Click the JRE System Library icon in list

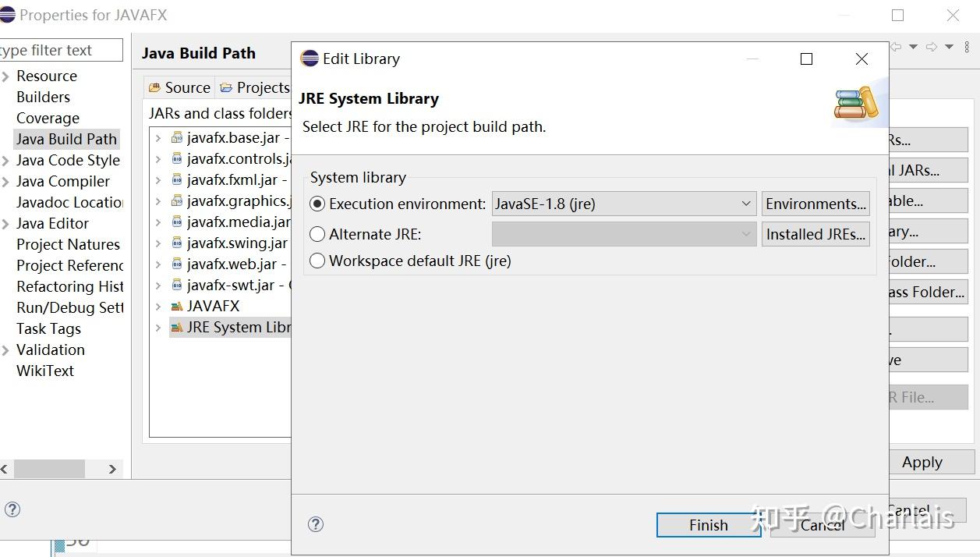[x=177, y=328]
